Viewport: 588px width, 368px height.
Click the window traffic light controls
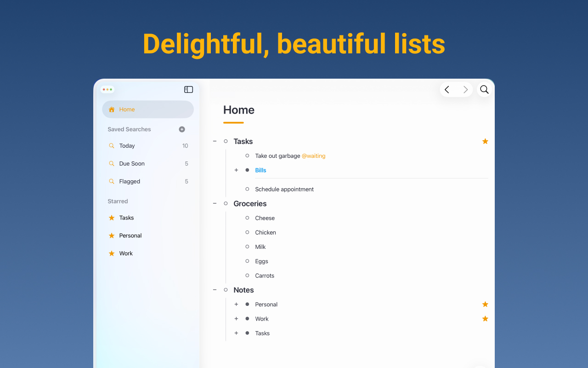(107, 89)
